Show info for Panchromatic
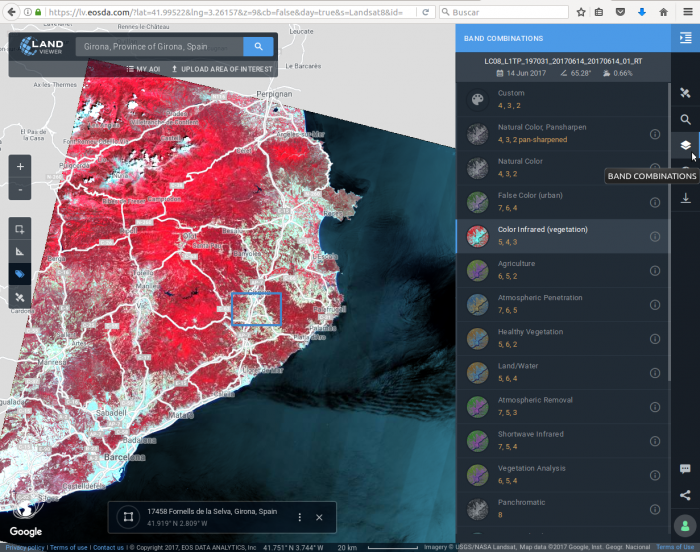This screenshot has height=552, width=700. (655, 510)
